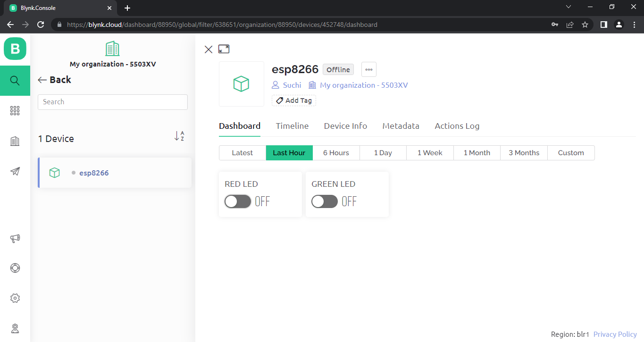This screenshot has width=644, height=342.
Task: Click the globe lifebuoy icon in sidebar
Action: pyautogui.click(x=15, y=268)
